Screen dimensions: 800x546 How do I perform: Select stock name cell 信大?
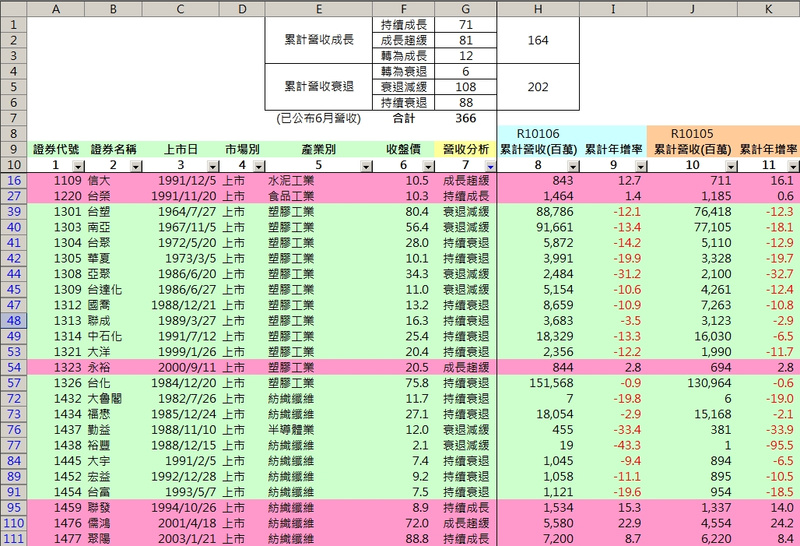(113, 181)
